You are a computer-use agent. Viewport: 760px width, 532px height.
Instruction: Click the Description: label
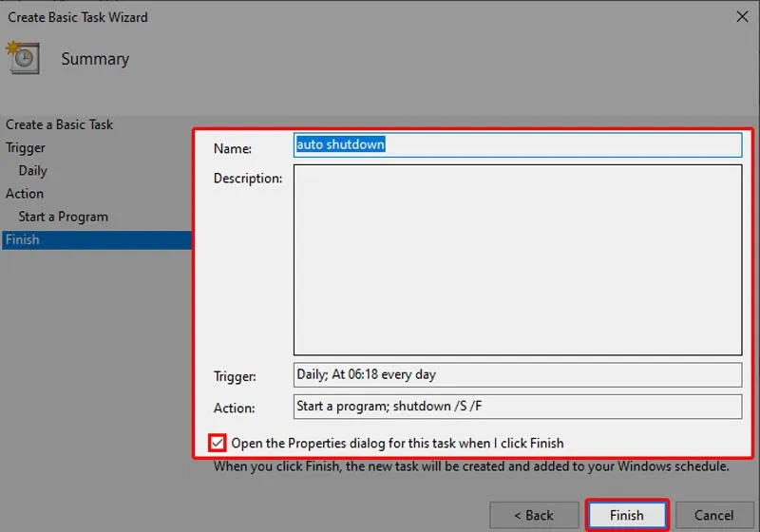point(248,179)
